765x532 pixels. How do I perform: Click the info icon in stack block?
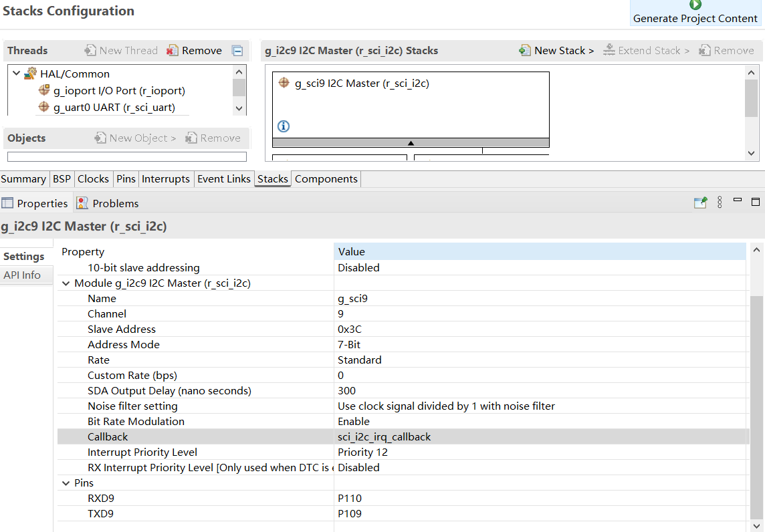click(284, 126)
